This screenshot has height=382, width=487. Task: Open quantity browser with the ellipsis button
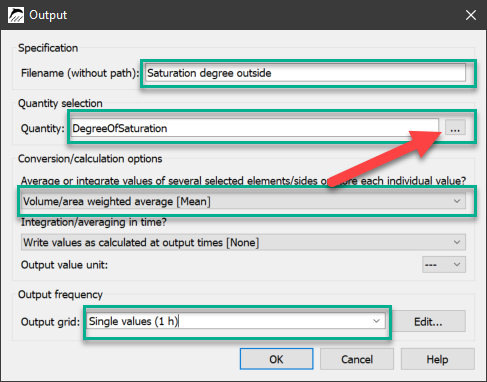(455, 128)
